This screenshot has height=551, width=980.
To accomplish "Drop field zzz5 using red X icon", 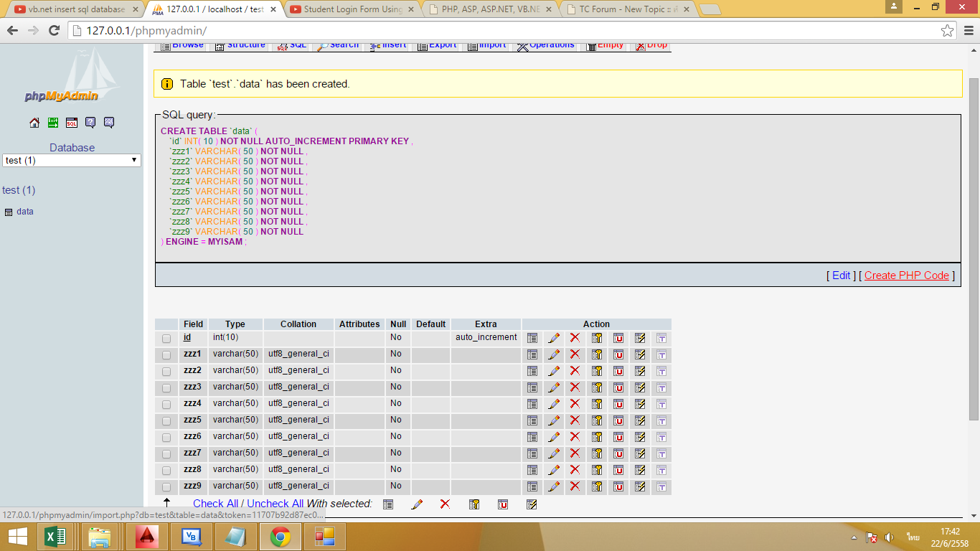I will click(x=575, y=420).
